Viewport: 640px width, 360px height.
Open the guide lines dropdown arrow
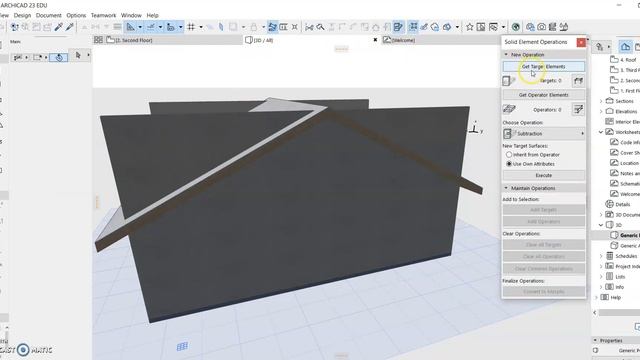point(140,27)
